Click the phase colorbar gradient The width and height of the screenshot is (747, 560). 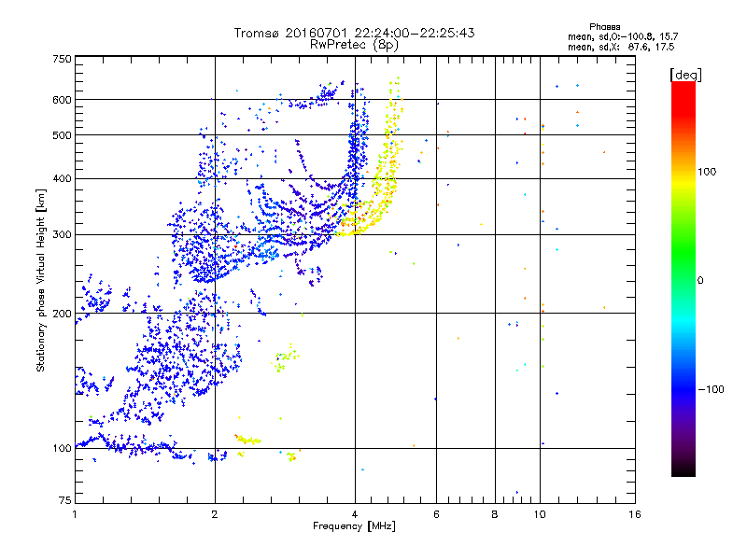click(x=684, y=278)
